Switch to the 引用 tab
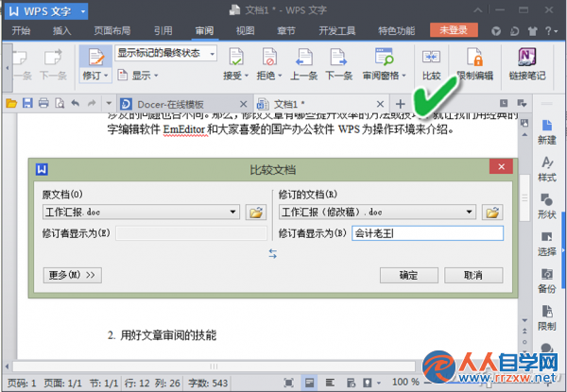 point(163,31)
